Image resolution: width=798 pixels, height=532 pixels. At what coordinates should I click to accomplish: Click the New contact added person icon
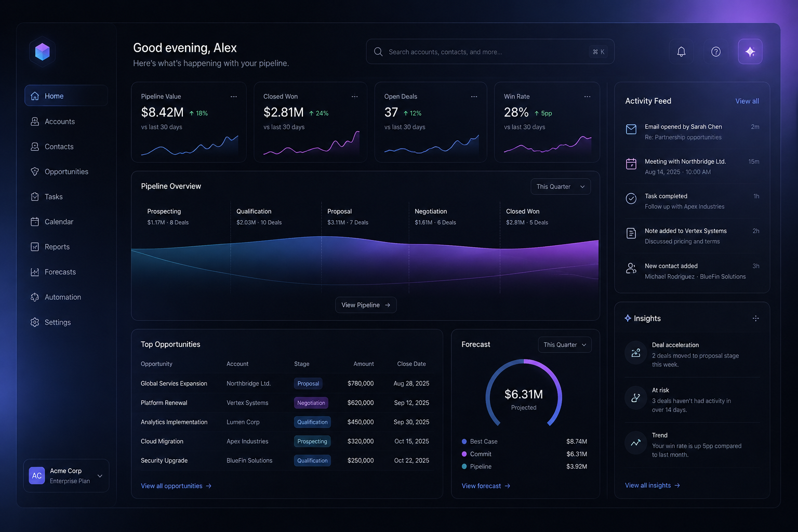point(631,268)
